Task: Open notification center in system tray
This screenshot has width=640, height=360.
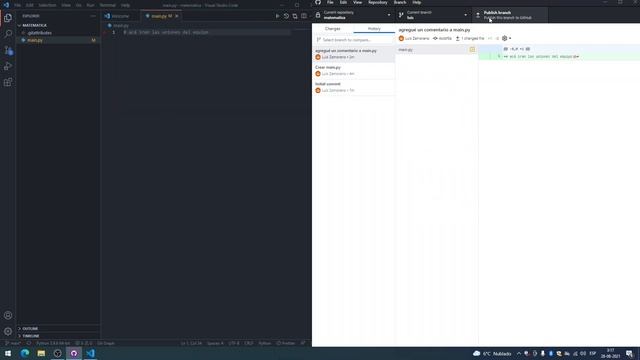Action: (x=629, y=353)
